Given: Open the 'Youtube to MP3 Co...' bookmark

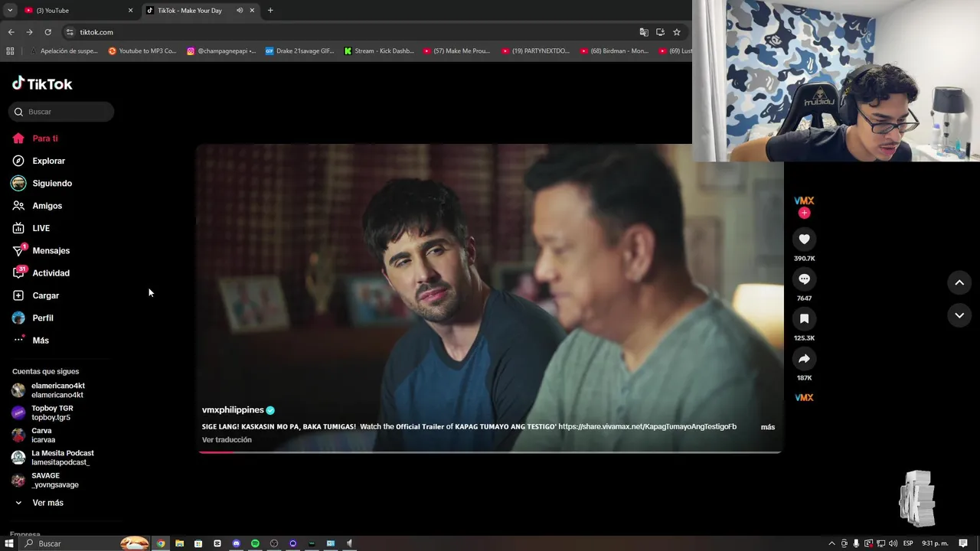Looking at the screenshot, I should click(x=142, y=51).
